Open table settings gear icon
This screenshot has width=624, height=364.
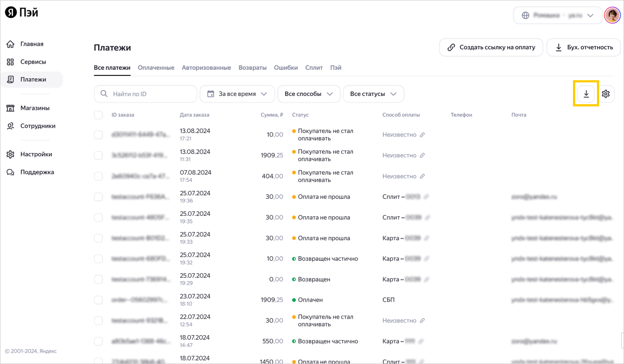[605, 94]
